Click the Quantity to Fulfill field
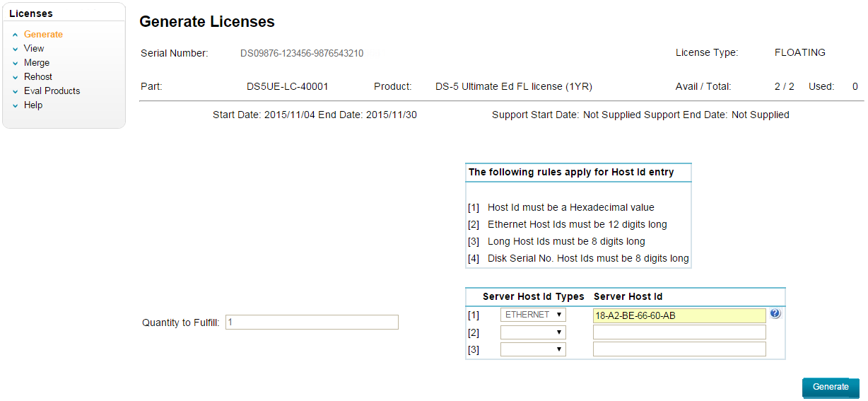The image size is (868, 401). tap(312, 322)
